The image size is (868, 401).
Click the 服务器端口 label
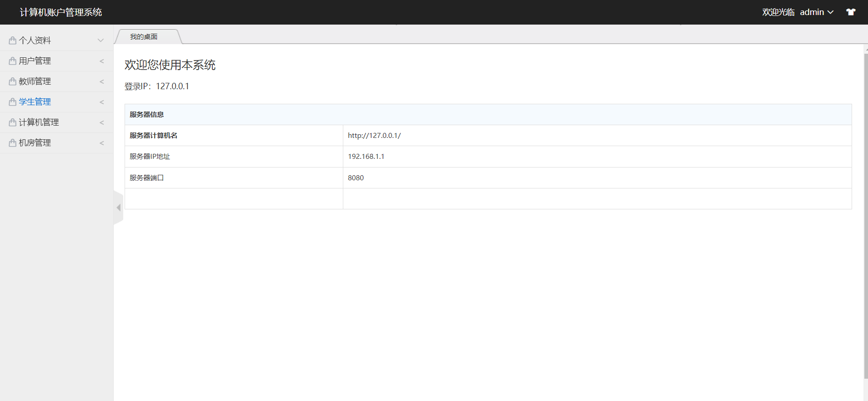146,178
